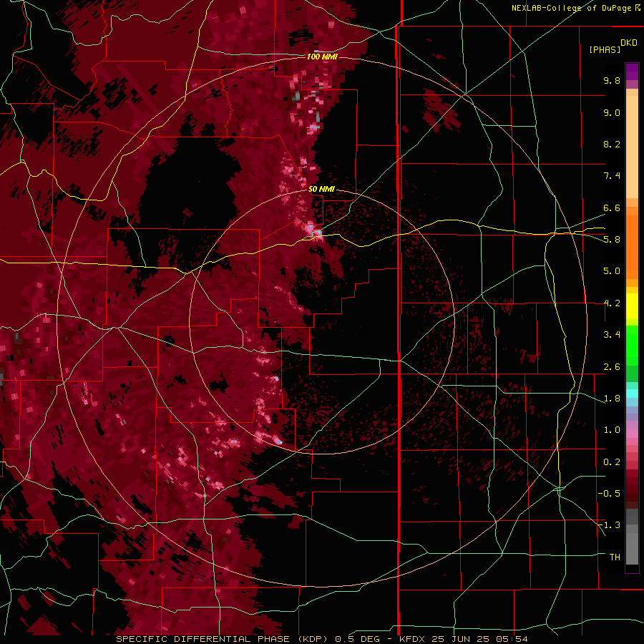Viewport: 644px width, 644px height.
Task: Click the 0.2 legend value
Action: [612, 462]
